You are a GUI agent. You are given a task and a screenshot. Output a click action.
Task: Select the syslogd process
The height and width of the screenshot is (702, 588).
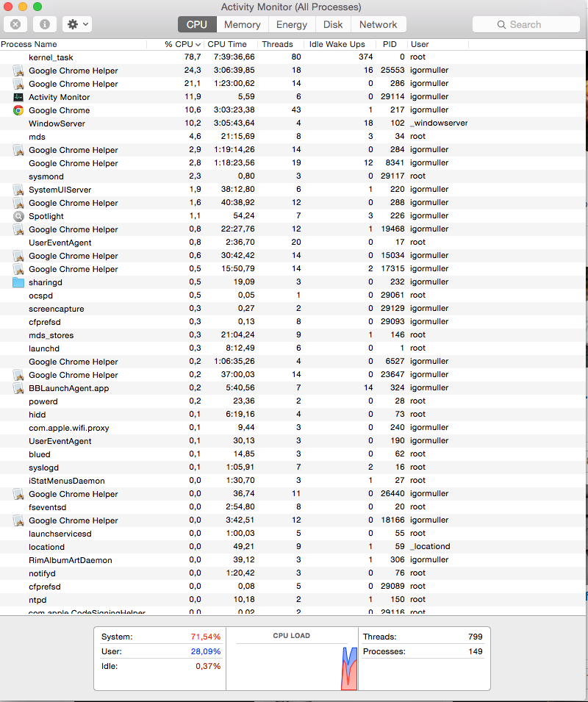click(293, 467)
